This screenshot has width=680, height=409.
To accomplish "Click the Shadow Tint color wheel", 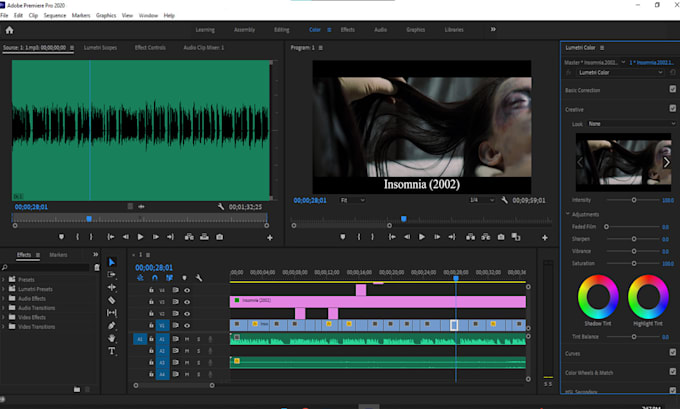I will tap(598, 297).
